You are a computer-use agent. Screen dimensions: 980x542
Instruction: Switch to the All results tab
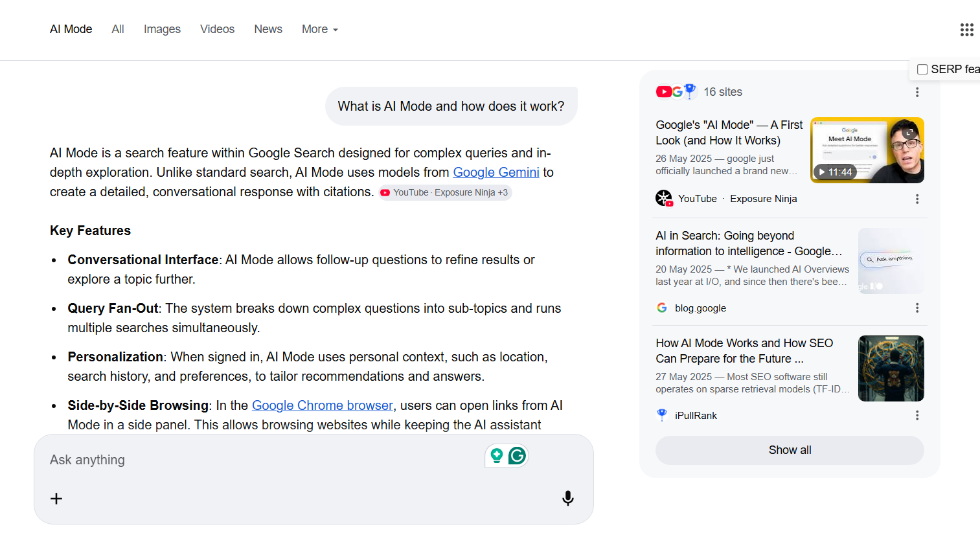click(118, 29)
